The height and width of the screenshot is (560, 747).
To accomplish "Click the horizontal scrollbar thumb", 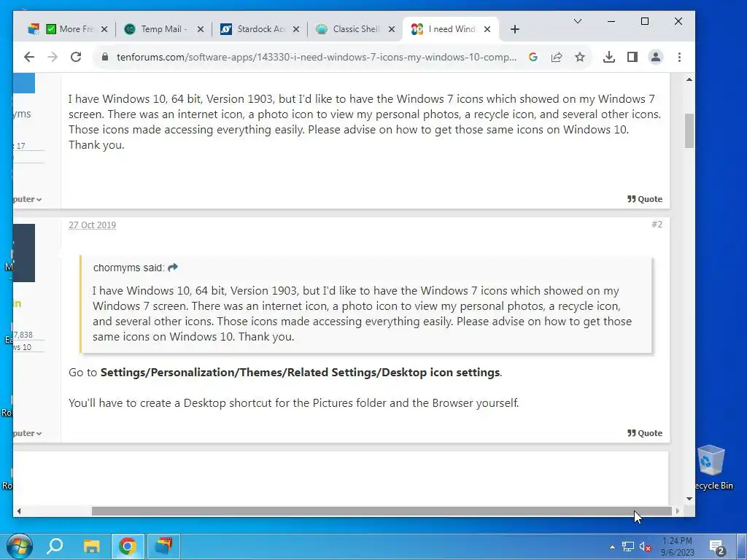I will click(381, 511).
